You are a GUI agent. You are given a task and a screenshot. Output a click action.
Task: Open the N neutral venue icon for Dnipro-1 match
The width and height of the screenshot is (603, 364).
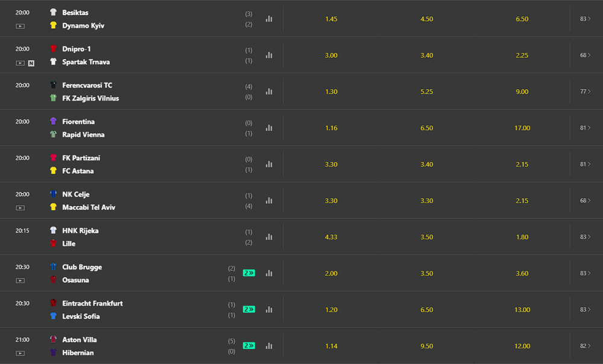[x=31, y=63]
